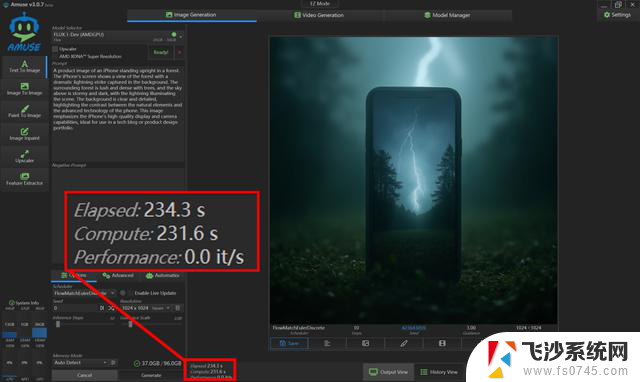
Task: Click the 37.0GB / 96.0GB memory readout
Action: tap(161, 363)
